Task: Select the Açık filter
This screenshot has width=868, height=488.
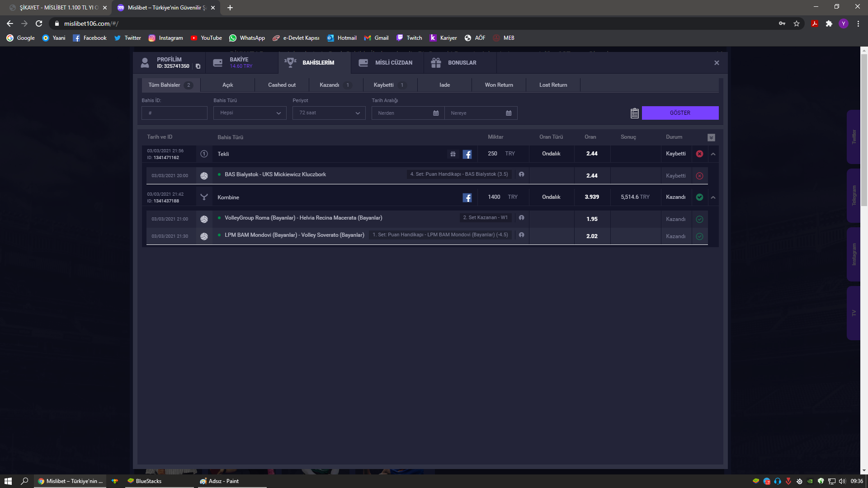Action: tap(227, 85)
